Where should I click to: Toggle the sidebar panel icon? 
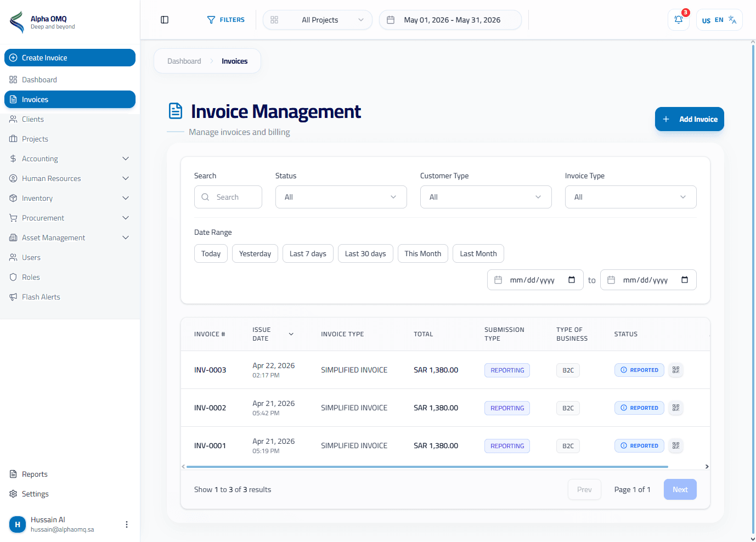(165, 20)
